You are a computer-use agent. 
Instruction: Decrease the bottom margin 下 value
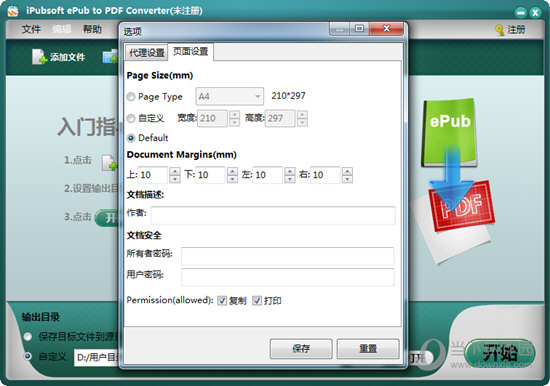[x=232, y=179]
